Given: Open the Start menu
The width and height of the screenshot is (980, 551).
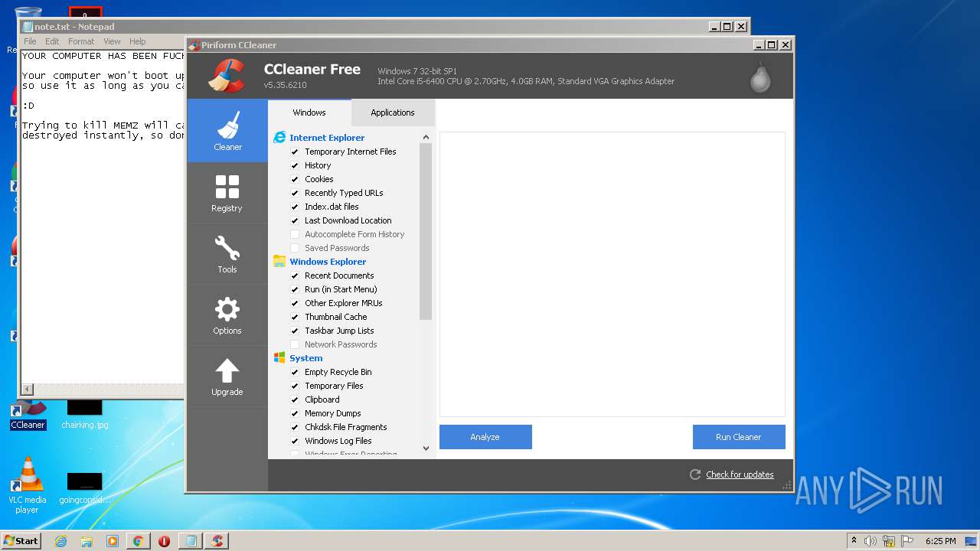Looking at the screenshot, I should [21, 540].
